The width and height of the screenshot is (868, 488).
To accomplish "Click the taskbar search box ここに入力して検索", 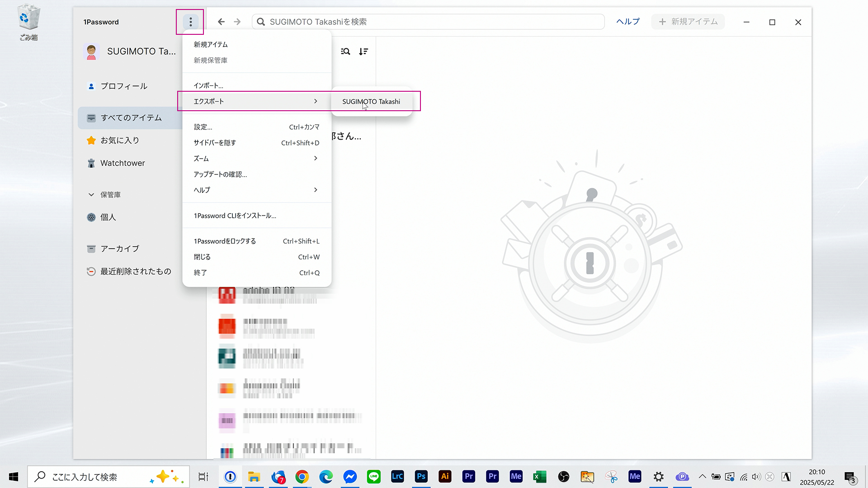I will coord(108,477).
